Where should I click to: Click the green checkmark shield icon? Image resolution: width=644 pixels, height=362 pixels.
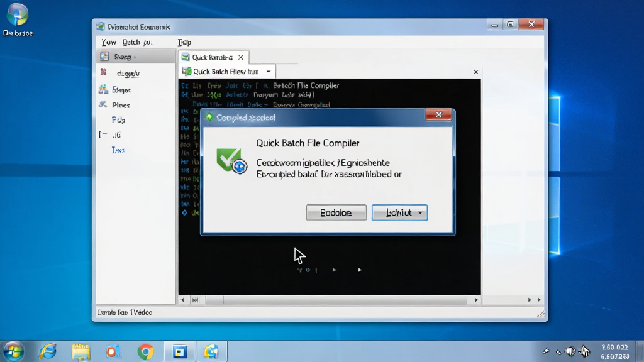[x=231, y=161]
